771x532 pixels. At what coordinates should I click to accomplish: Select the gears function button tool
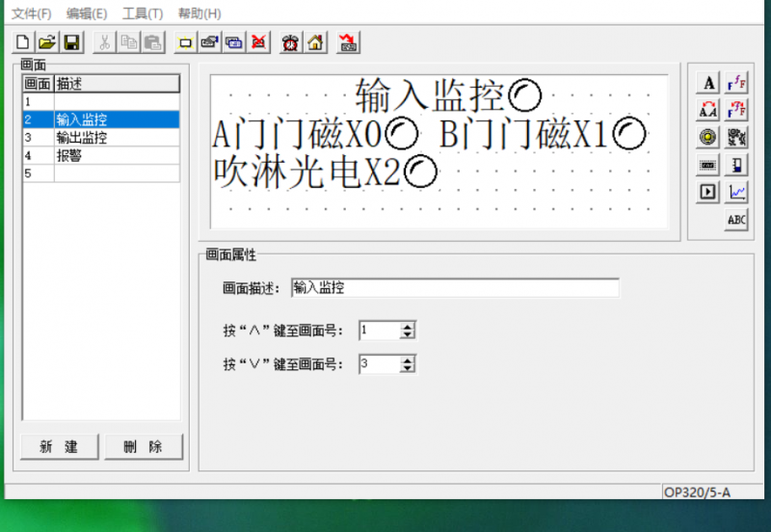[736, 137]
